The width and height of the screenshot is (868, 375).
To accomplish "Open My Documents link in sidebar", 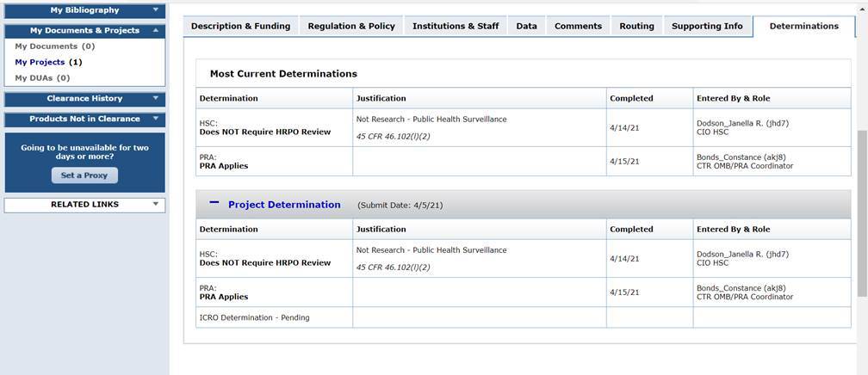I will coord(46,46).
